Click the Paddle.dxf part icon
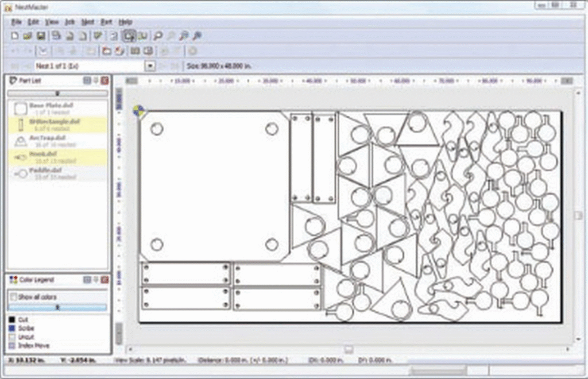 pos(21,173)
